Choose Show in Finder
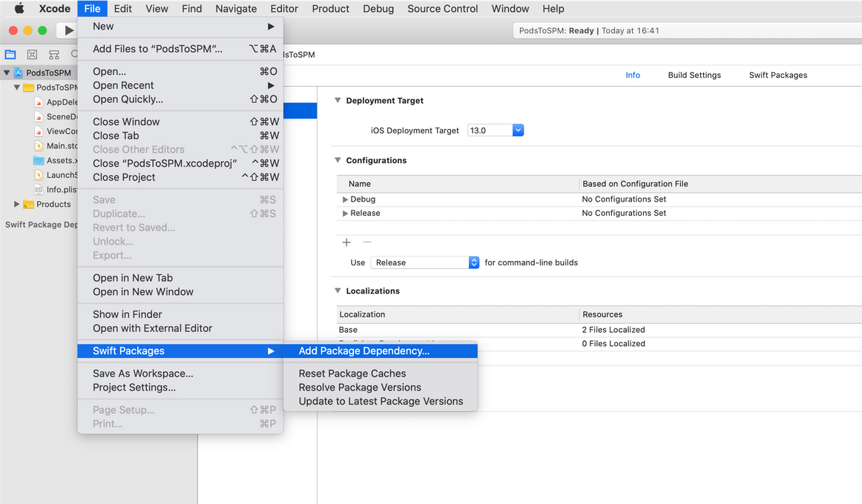Screen dimensions: 862x504 180,314
